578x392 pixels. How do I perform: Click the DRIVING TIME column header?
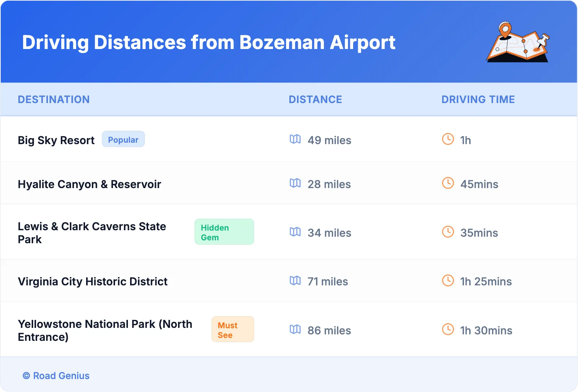coord(478,100)
